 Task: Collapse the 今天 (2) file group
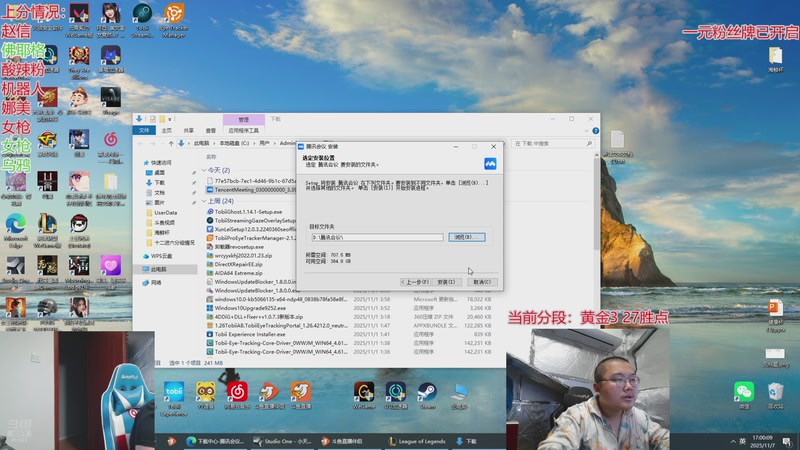204,170
